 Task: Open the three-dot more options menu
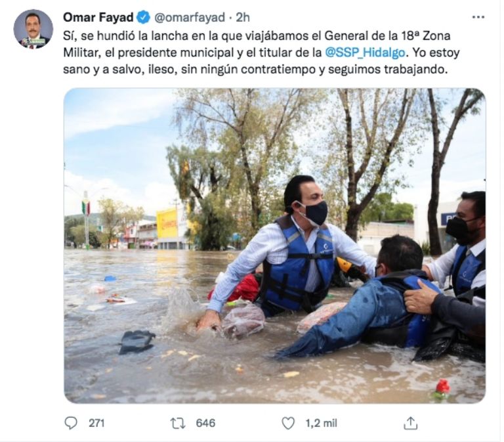(x=478, y=17)
